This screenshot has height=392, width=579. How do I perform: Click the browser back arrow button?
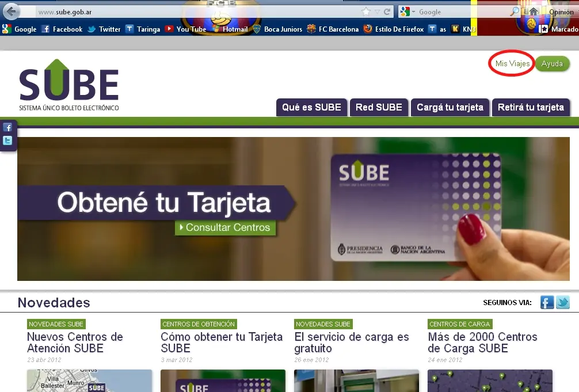(x=12, y=12)
